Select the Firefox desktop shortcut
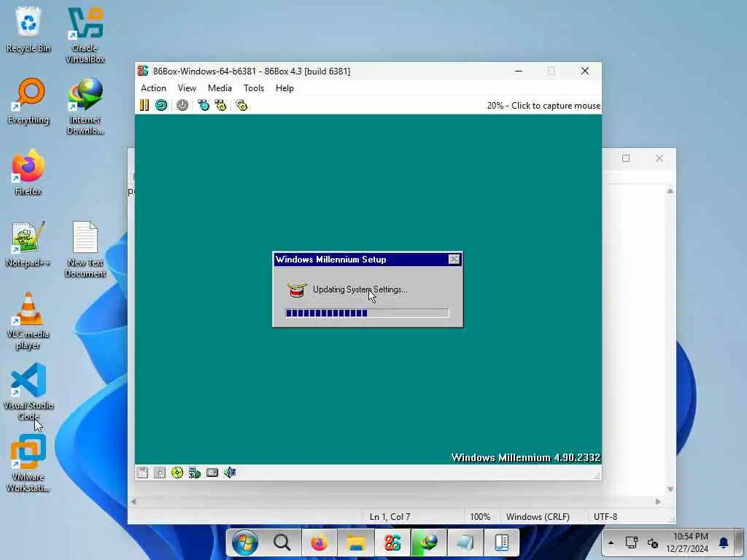The image size is (747, 560). [28, 172]
